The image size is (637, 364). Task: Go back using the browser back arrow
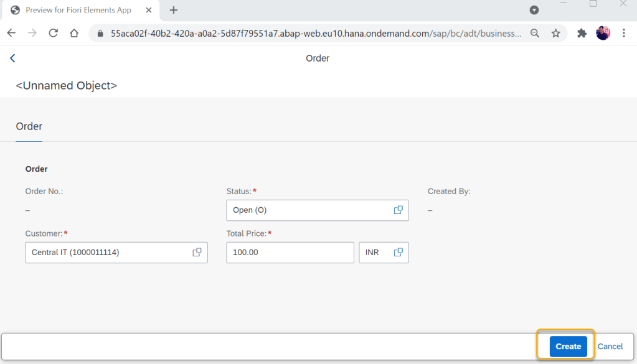tap(11, 33)
